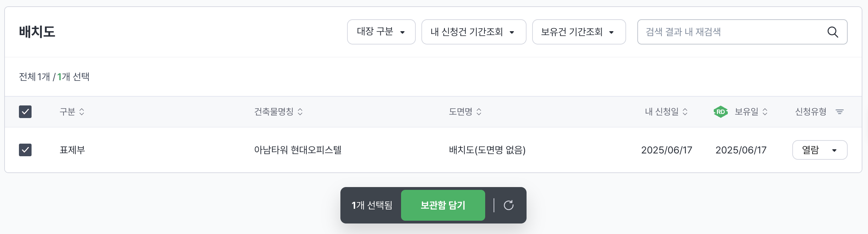
Task: Open the 대장 구분 dropdown
Action: (381, 32)
